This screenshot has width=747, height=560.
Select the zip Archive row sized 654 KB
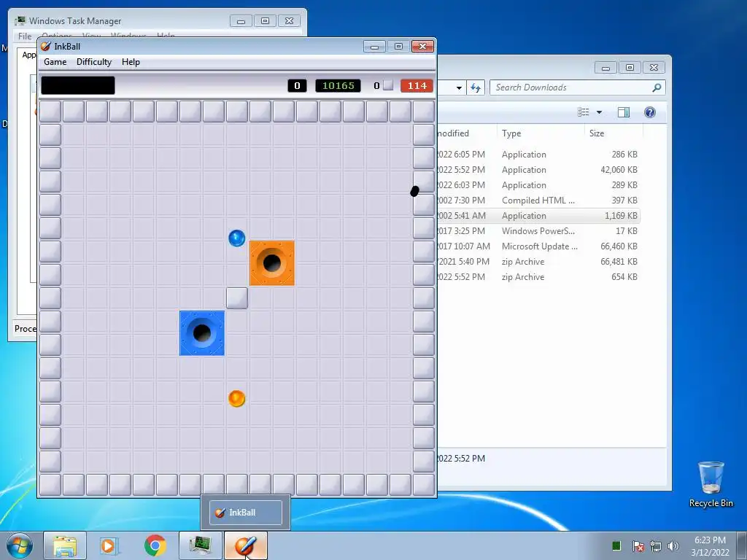[x=538, y=276]
